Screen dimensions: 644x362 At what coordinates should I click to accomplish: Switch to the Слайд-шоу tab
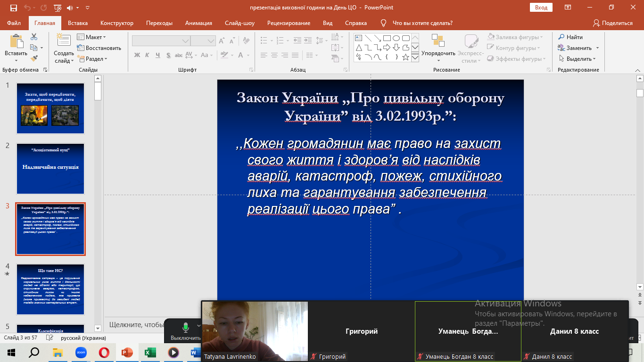pos(240,23)
